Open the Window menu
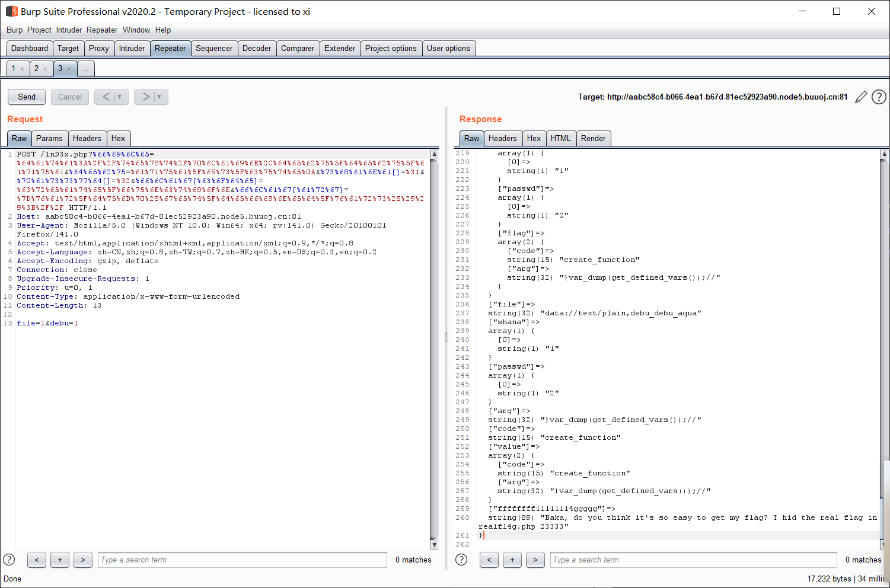Image resolution: width=890 pixels, height=588 pixels. point(136,30)
